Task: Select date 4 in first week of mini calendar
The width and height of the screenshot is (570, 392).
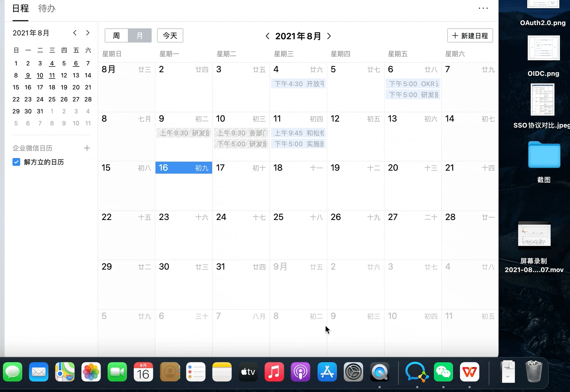Action: 52,63
